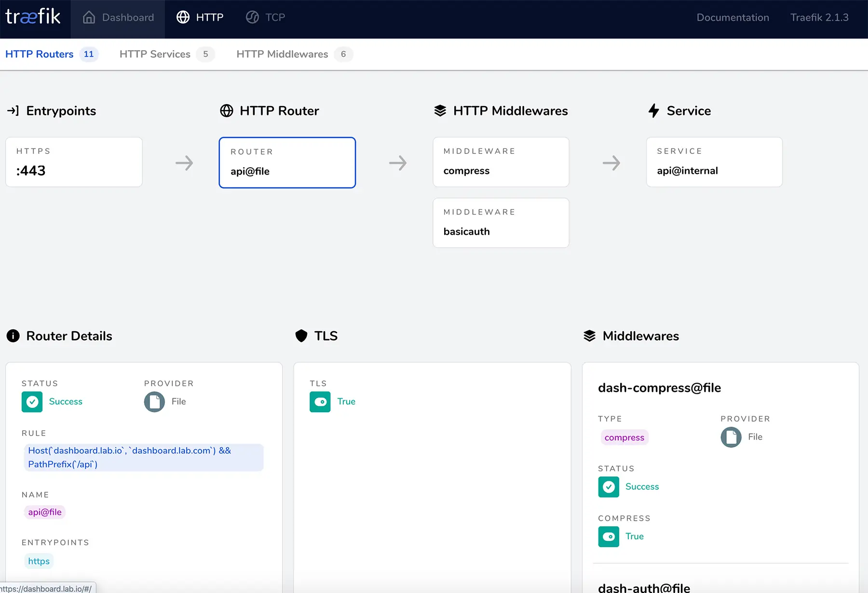868x593 pixels.
Task: Click the Router Details info icon
Action: [13, 336]
